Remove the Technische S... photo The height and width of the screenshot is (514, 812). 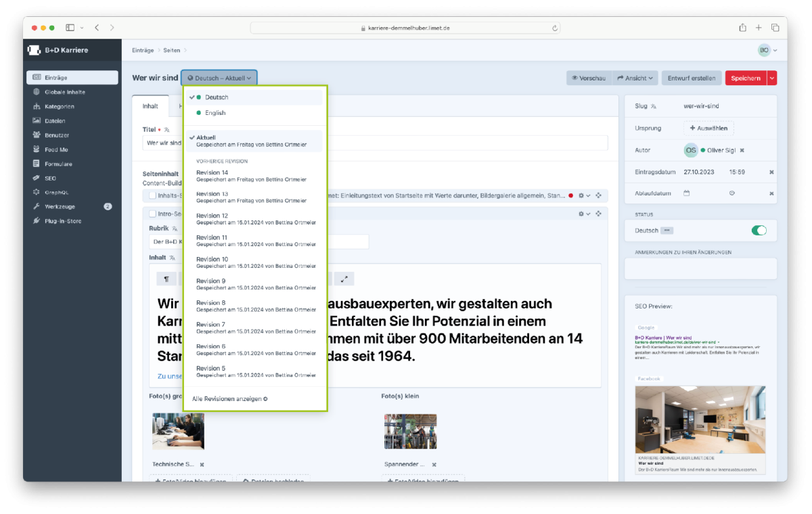click(202, 465)
